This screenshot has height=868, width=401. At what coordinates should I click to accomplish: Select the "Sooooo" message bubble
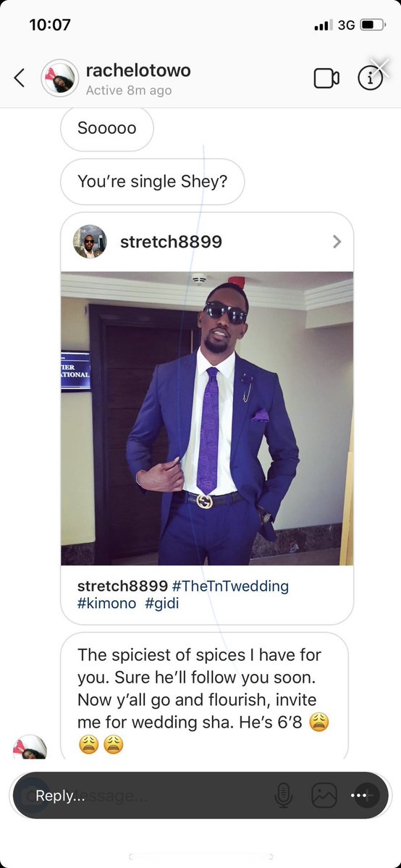[x=107, y=128]
